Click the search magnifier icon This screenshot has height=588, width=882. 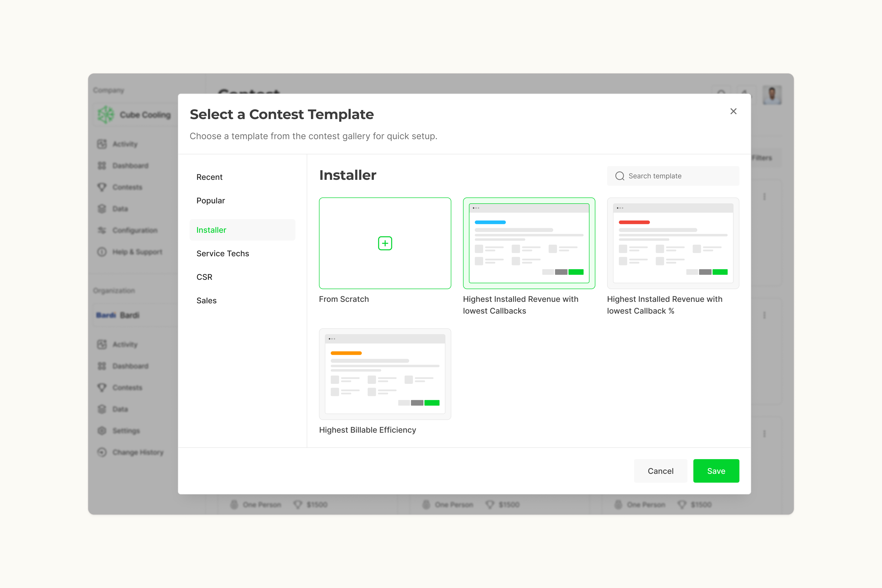point(620,176)
